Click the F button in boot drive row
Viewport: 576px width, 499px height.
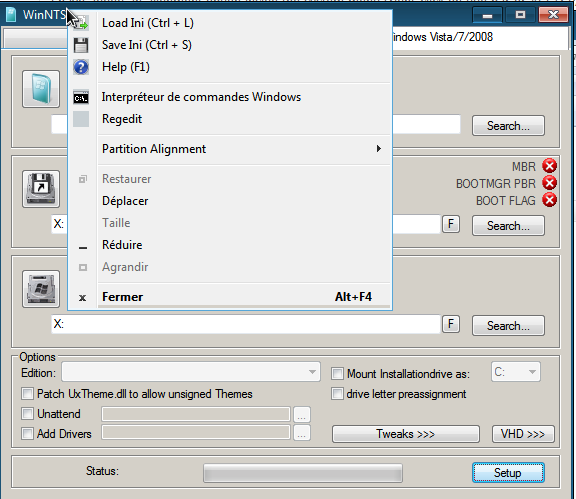coord(451,224)
